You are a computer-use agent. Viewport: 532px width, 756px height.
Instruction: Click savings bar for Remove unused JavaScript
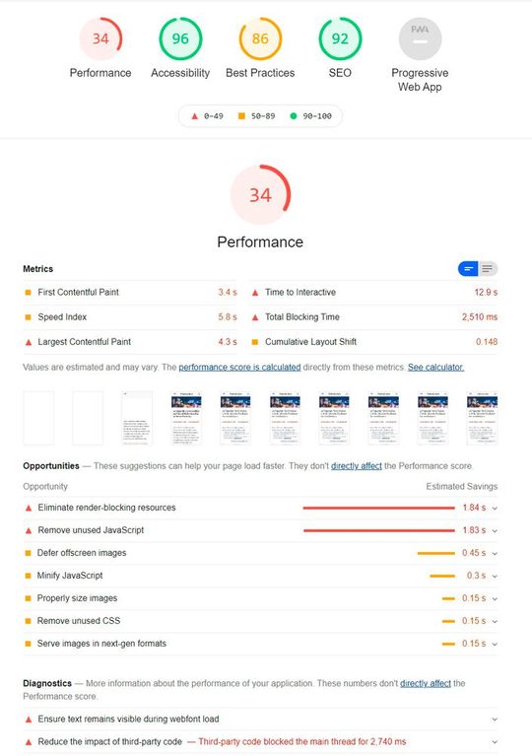[379, 530]
